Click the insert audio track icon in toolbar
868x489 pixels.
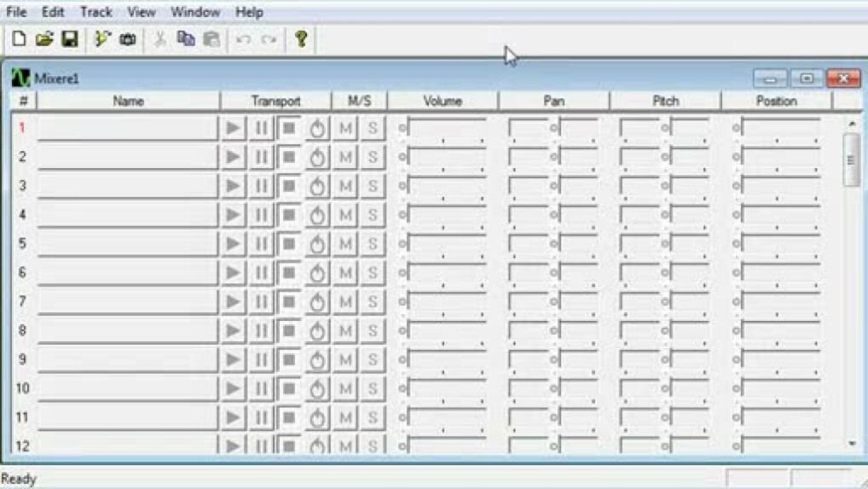[x=102, y=39]
